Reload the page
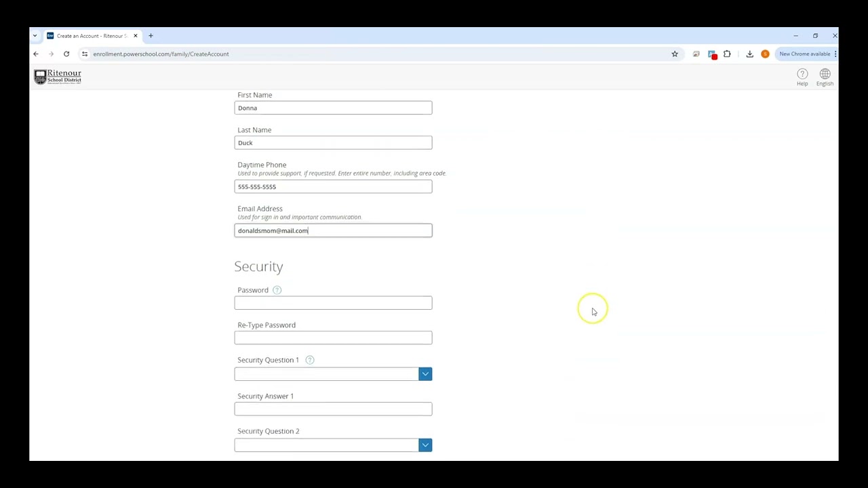This screenshot has width=868, height=488. pos(66,54)
